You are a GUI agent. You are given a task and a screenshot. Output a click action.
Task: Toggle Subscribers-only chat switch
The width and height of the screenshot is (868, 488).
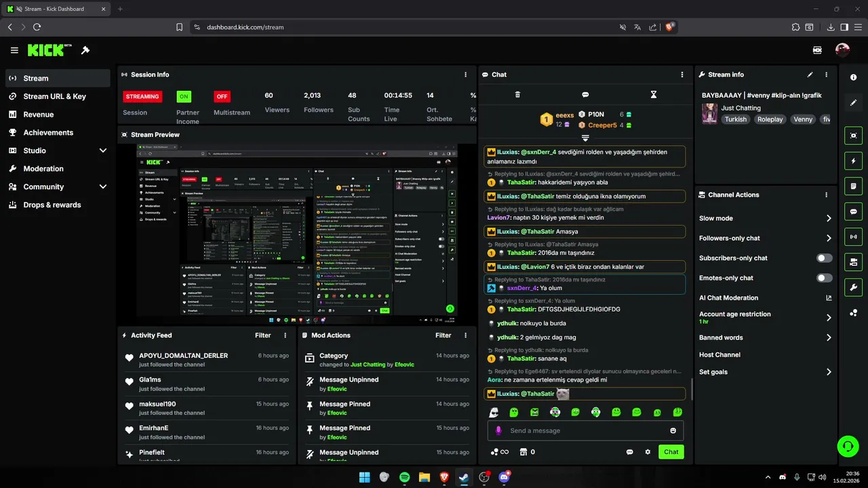pos(825,258)
